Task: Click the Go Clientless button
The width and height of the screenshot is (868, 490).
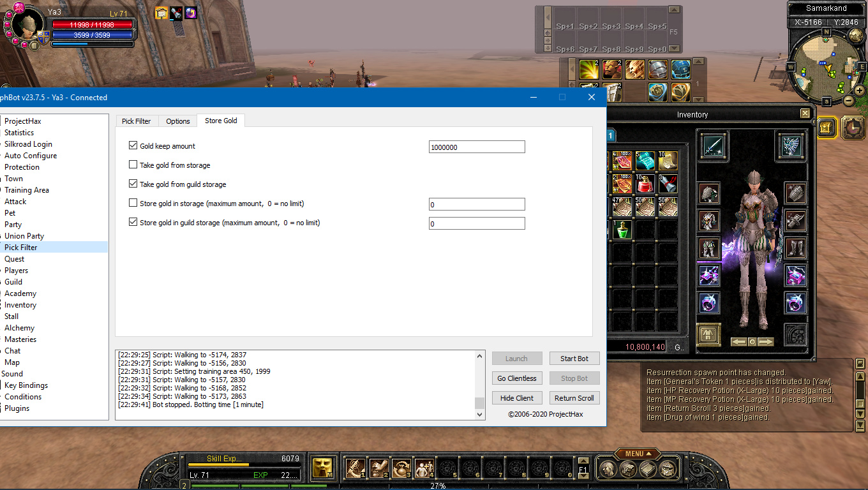Action: (x=517, y=378)
